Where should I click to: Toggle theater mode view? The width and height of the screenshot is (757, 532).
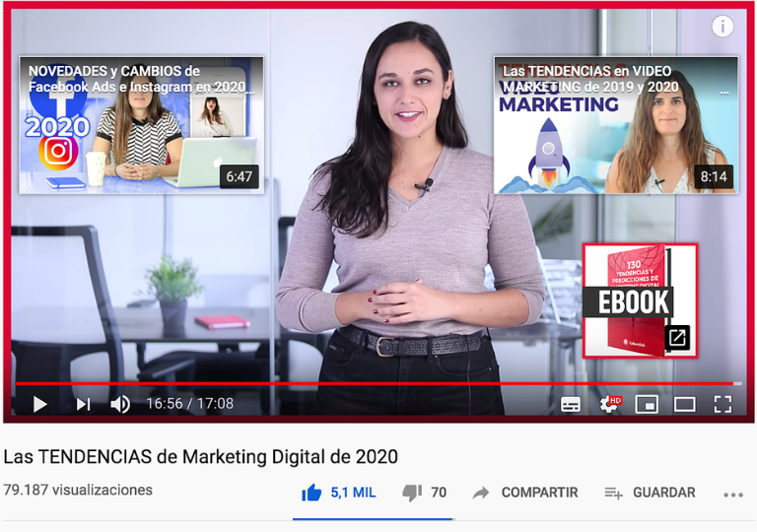click(x=685, y=404)
